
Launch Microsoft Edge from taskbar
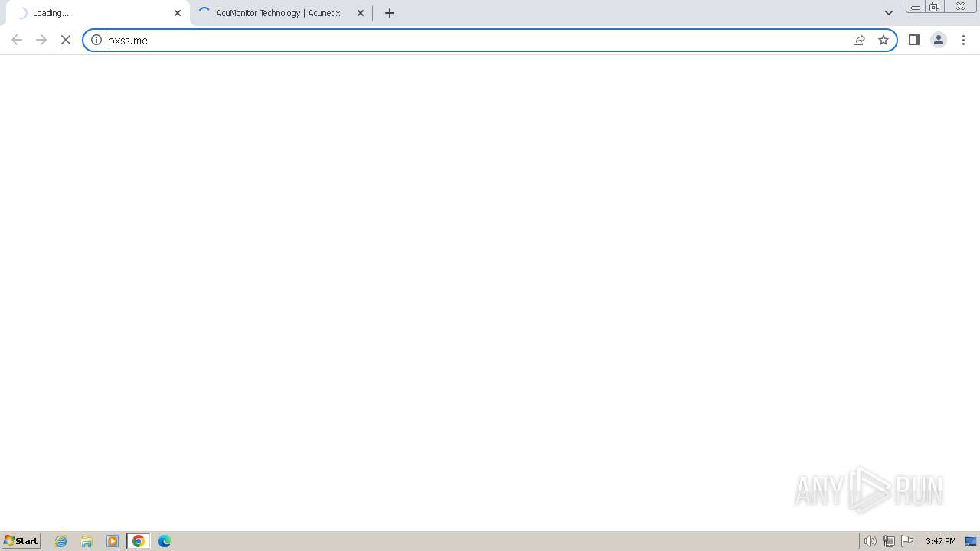pyautogui.click(x=165, y=541)
